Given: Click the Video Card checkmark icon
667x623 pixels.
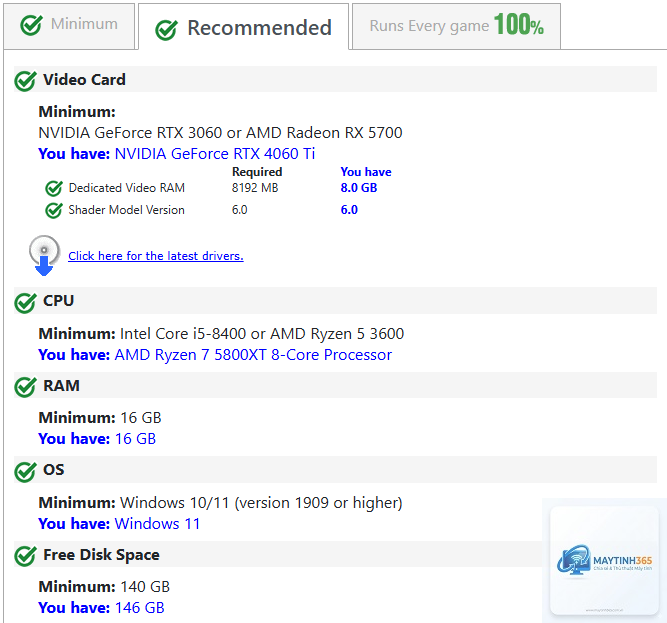Looking at the screenshot, I should (25, 81).
